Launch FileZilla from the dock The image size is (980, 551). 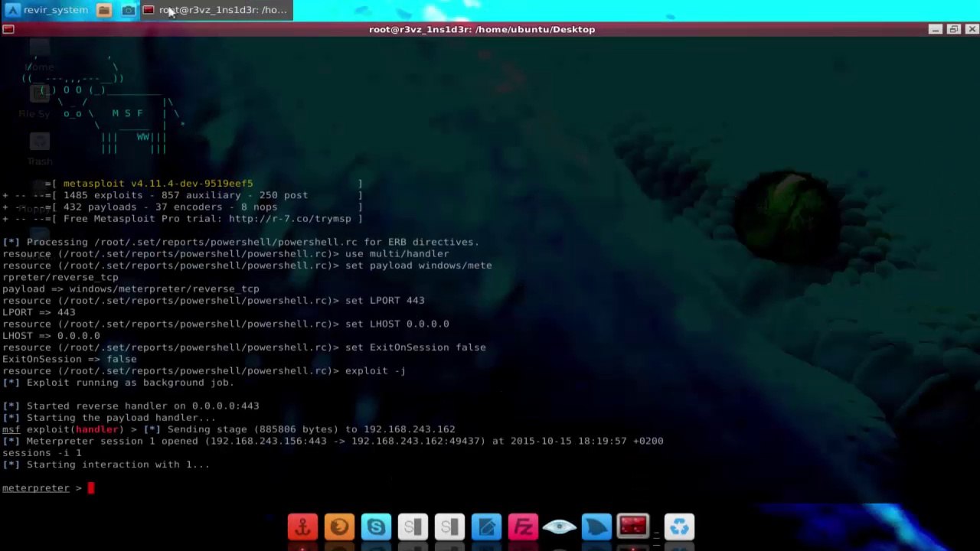coord(523,527)
